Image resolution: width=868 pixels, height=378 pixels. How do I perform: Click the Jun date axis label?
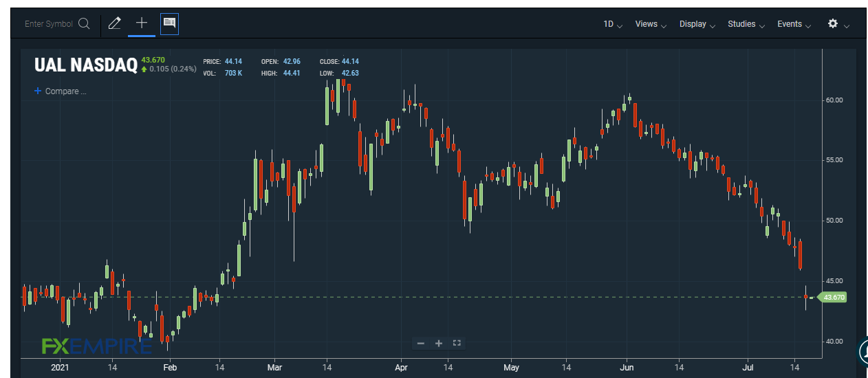(x=627, y=368)
